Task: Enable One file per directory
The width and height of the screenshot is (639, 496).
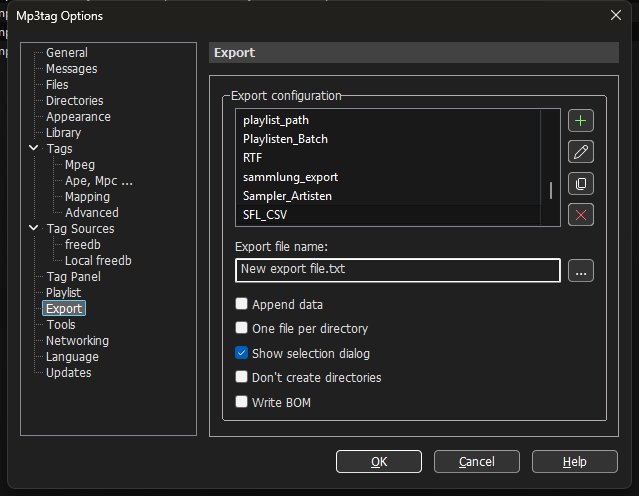Action: [241, 328]
